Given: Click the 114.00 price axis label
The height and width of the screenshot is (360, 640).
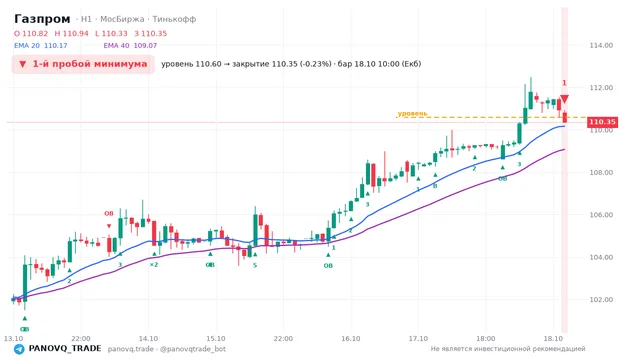Looking at the screenshot, I should (x=601, y=45).
